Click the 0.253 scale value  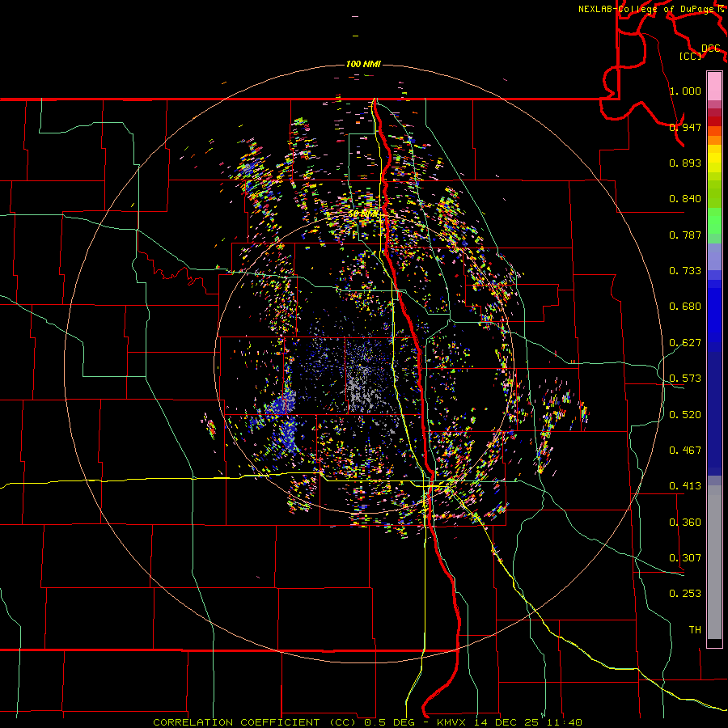click(685, 594)
